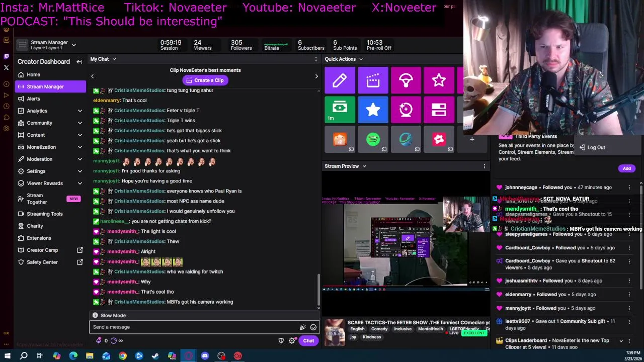
Task: Open Stream Preview three-dot options menu
Action: point(485,166)
